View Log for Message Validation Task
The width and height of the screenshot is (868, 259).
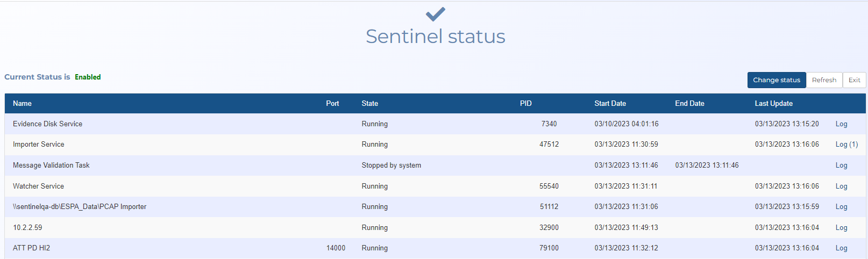[x=841, y=166]
